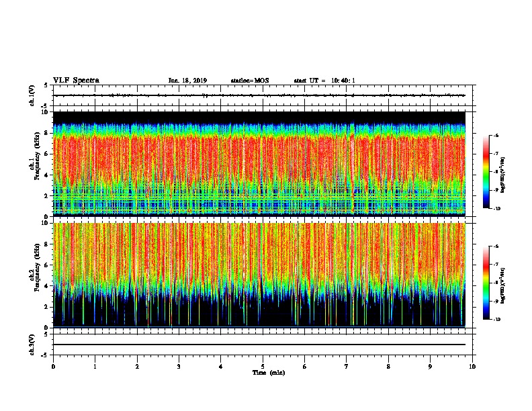Click the "-8" label on ch.1 color scale
Viewport: 532px width, 411px height.
(496, 172)
